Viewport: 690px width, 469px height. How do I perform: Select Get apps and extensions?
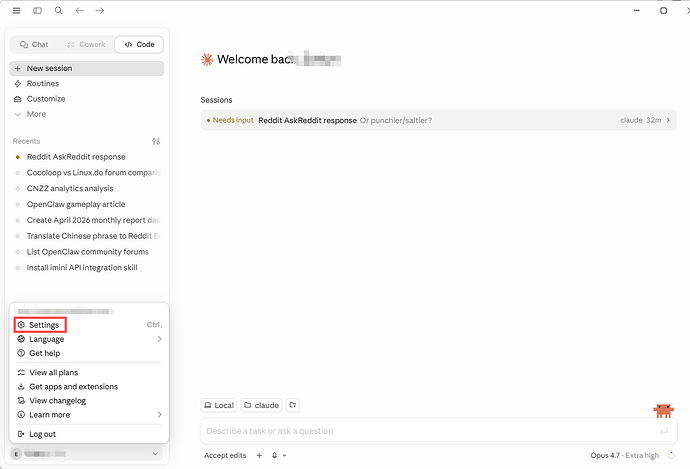pyautogui.click(x=89, y=387)
